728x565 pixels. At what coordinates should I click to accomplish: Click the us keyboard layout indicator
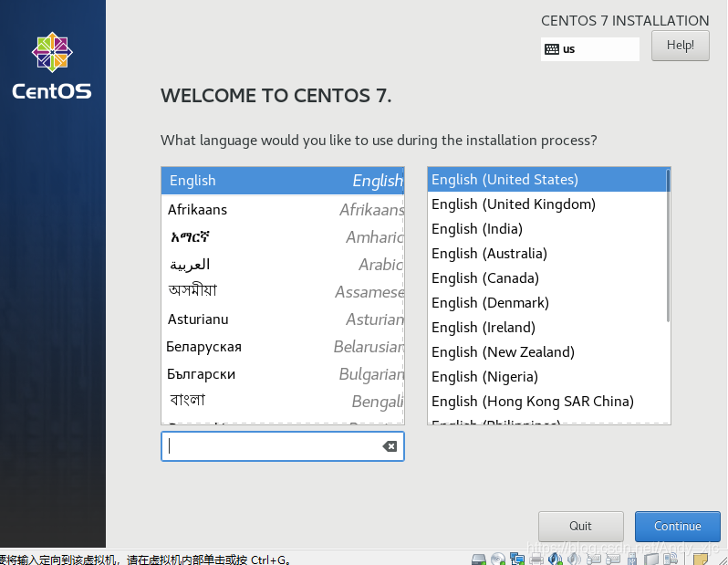click(589, 49)
